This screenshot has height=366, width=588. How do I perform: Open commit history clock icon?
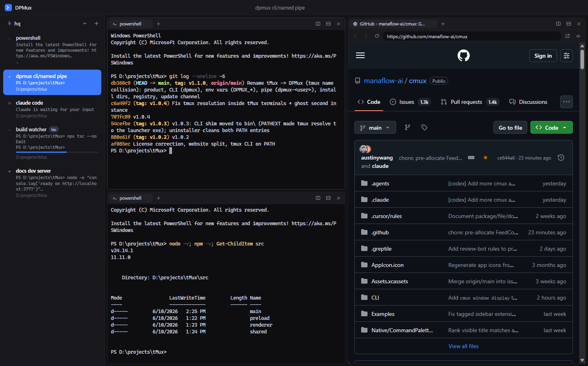pos(561,158)
